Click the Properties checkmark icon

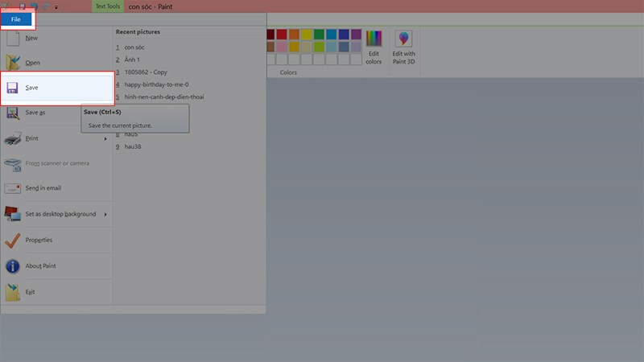14,240
